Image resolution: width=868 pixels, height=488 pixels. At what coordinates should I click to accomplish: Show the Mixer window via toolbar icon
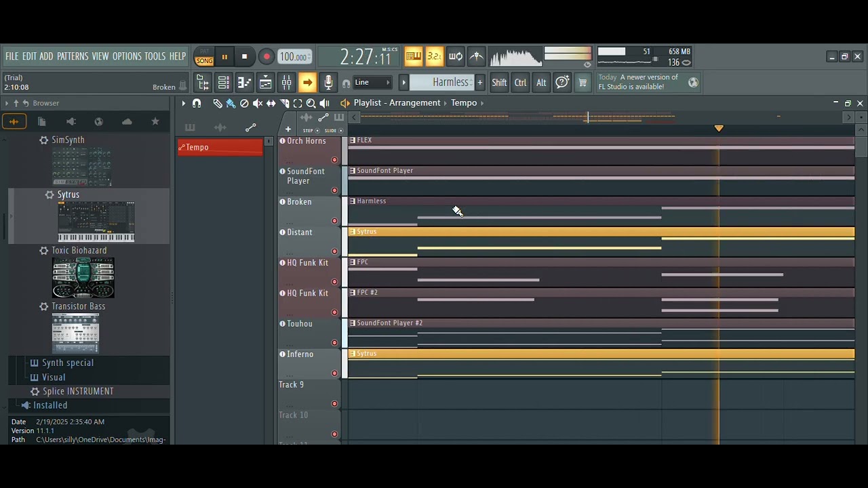(287, 83)
